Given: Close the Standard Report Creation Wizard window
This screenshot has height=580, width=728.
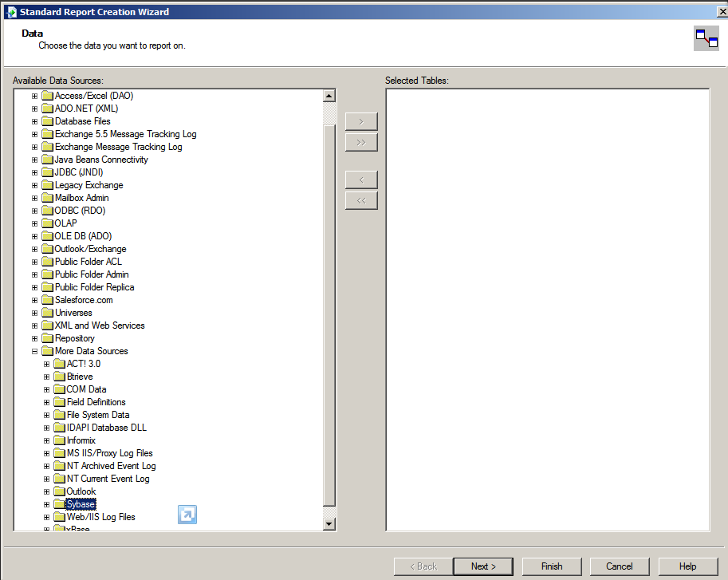Looking at the screenshot, I should 722,12.
